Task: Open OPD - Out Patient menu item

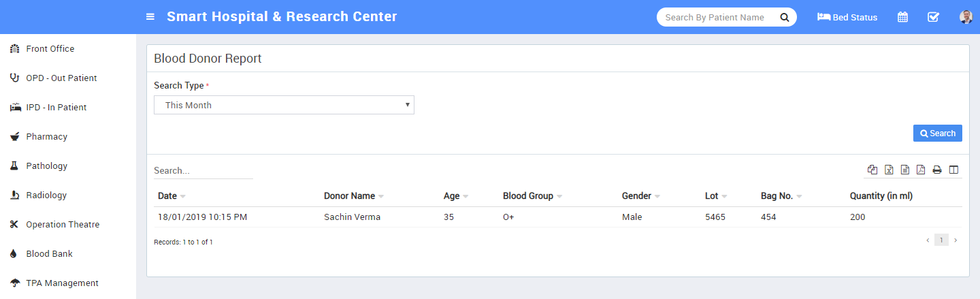Action: pyautogui.click(x=61, y=78)
